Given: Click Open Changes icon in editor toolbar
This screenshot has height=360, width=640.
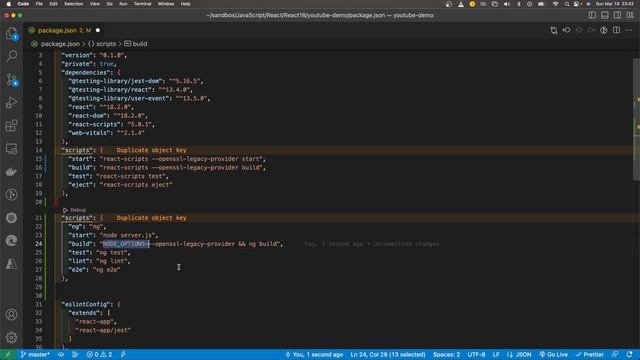Looking at the screenshot, I should pos(554,31).
